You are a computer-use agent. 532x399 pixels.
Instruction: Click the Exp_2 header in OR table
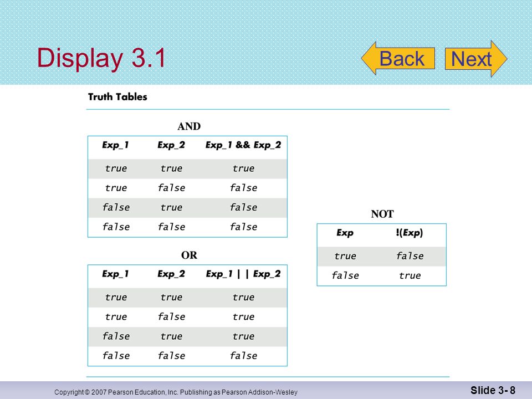[171, 274]
